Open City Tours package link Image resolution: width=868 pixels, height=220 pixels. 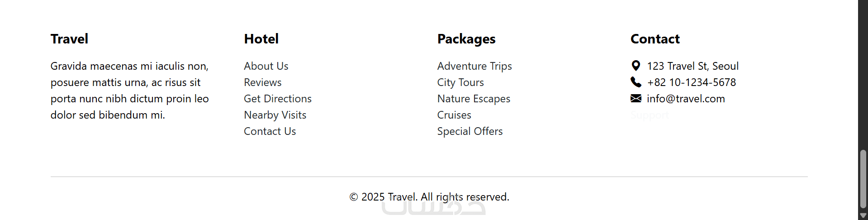pyautogui.click(x=460, y=82)
